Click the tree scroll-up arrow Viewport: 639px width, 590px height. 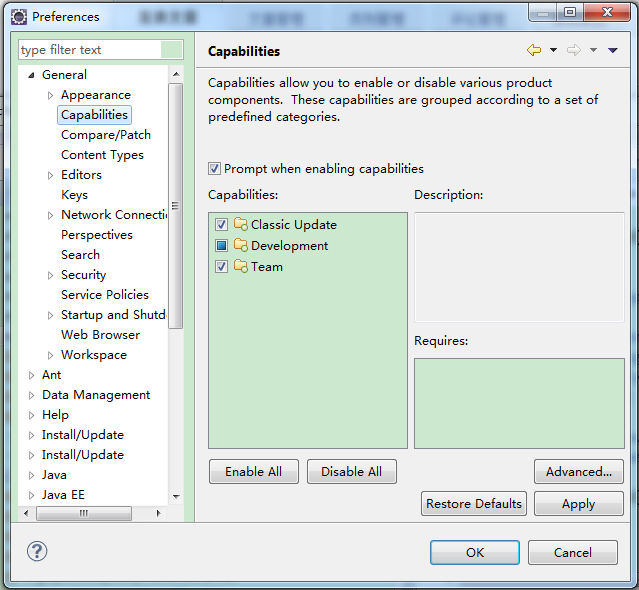pos(176,74)
